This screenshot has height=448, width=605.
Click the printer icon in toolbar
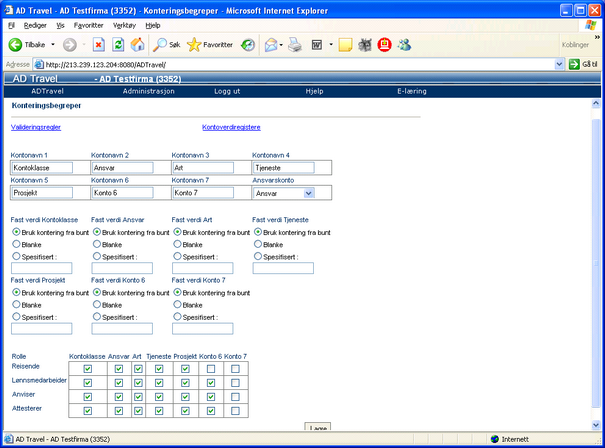point(295,45)
